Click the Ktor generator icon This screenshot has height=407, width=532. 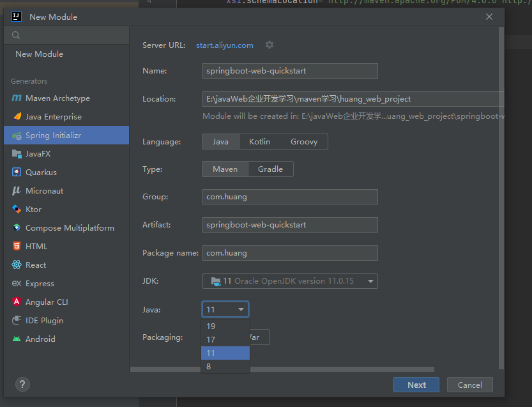[x=17, y=209]
